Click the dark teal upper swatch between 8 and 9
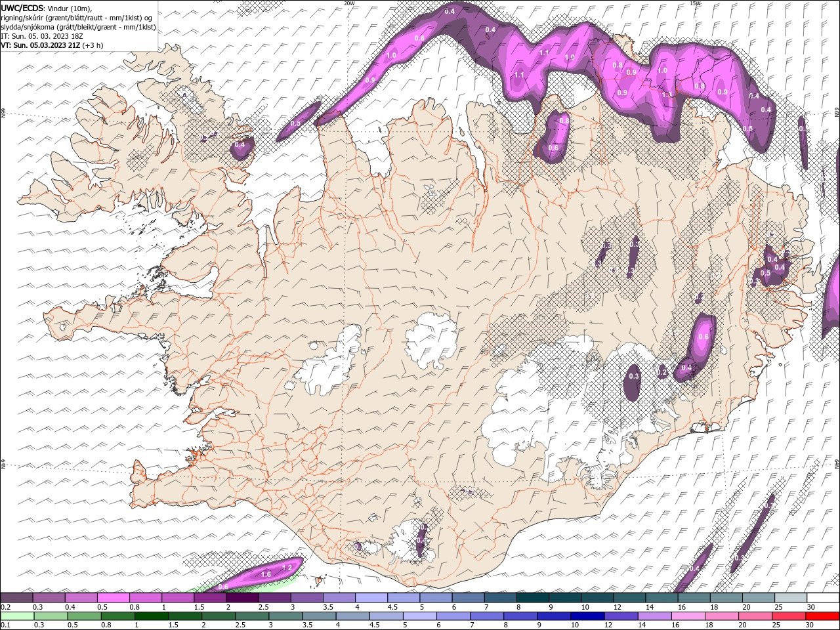This screenshot has width=840, height=630. click(x=533, y=598)
